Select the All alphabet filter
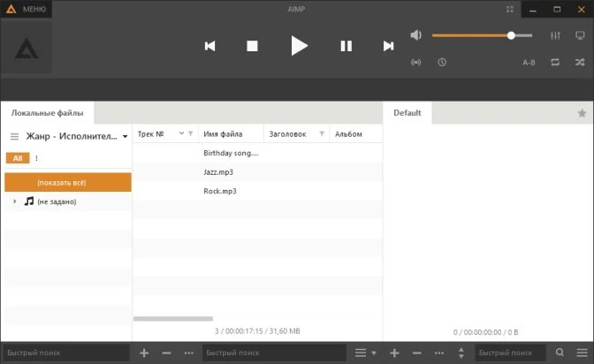The image size is (594, 364). 18,158
